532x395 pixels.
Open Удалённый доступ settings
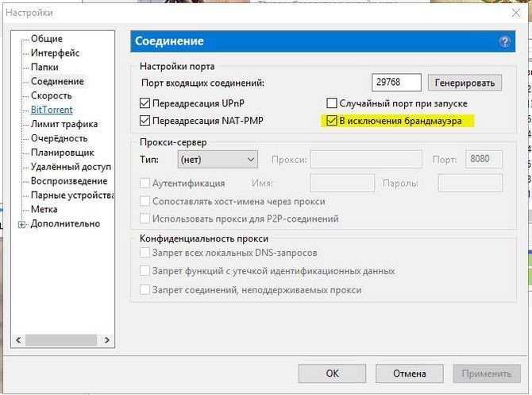tap(71, 167)
